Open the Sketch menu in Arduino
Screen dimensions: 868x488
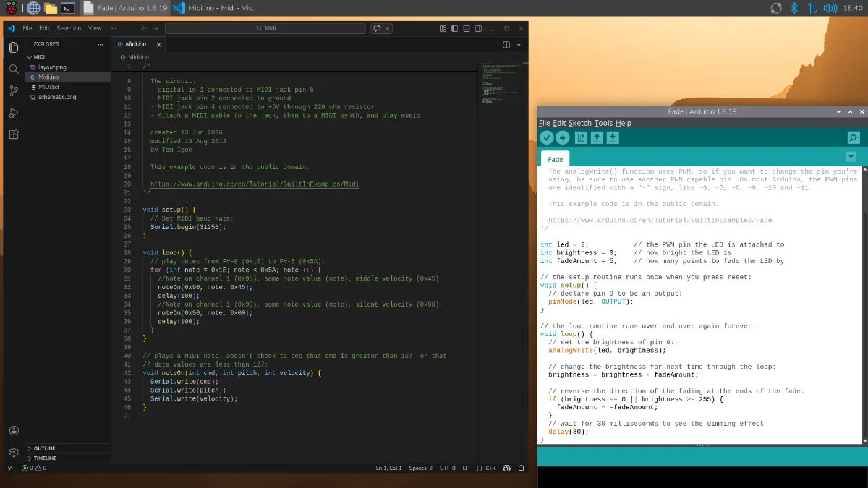[x=579, y=124]
